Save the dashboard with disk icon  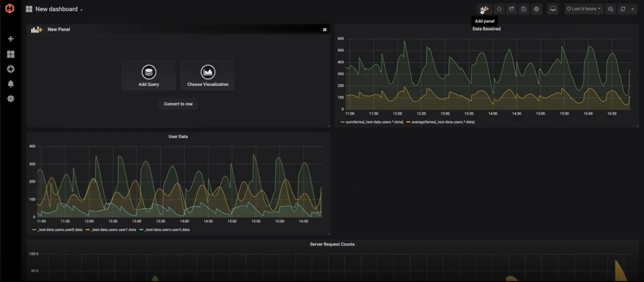coord(524,9)
